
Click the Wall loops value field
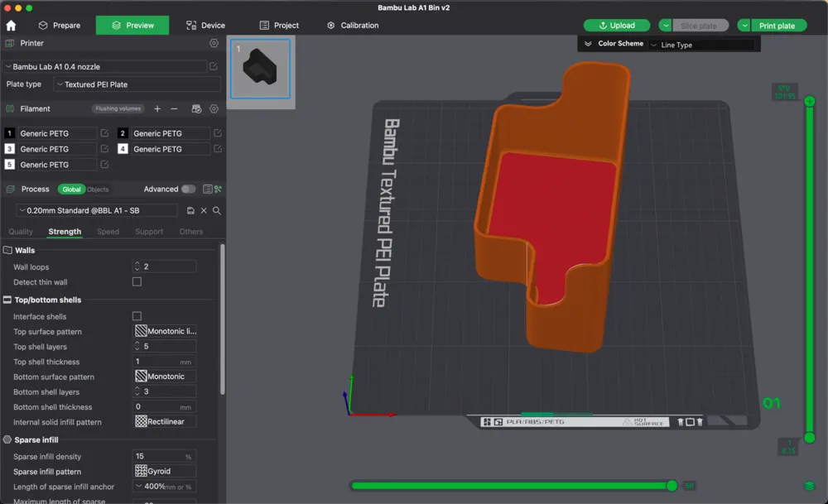[164, 266]
